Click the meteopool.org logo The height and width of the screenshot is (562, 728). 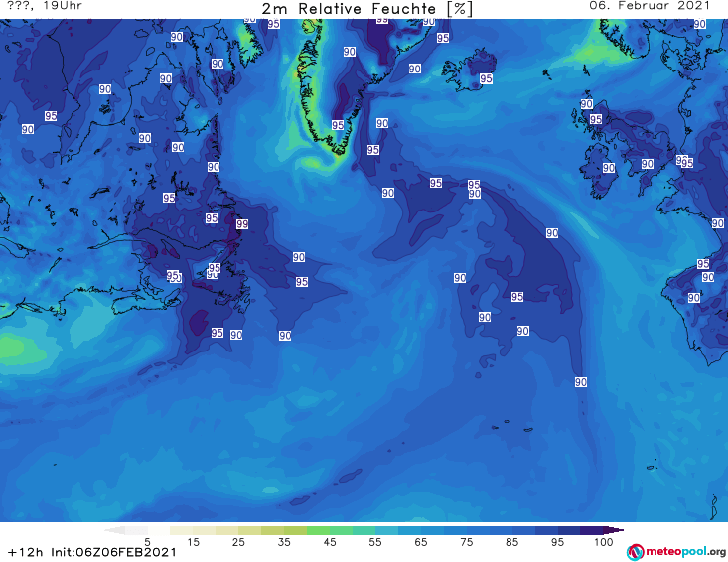click(x=676, y=552)
